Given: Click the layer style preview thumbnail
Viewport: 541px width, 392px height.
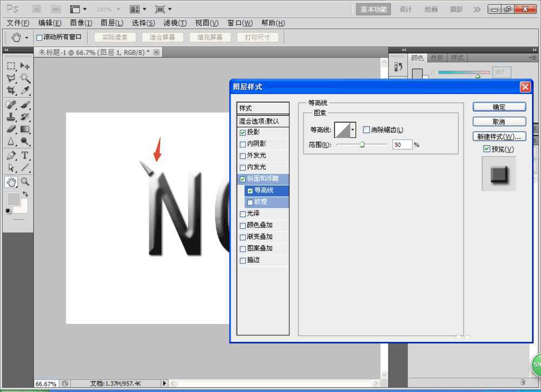Looking at the screenshot, I should coord(498,172).
